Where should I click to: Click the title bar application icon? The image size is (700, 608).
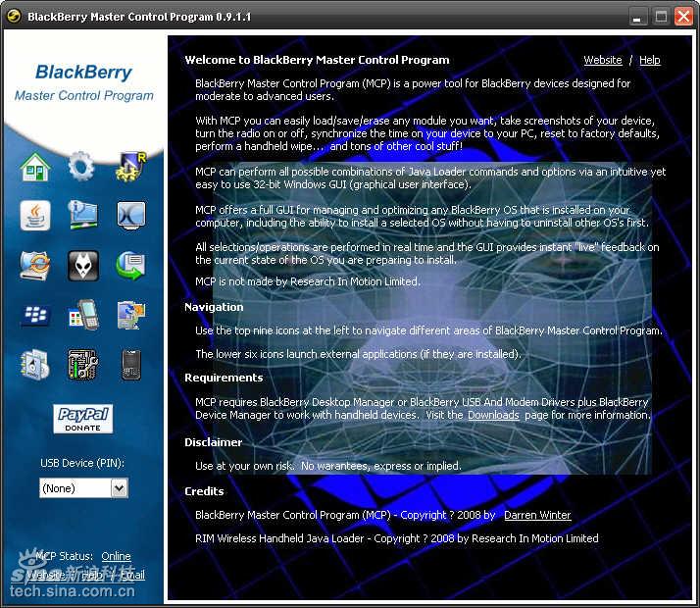pos(14,17)
